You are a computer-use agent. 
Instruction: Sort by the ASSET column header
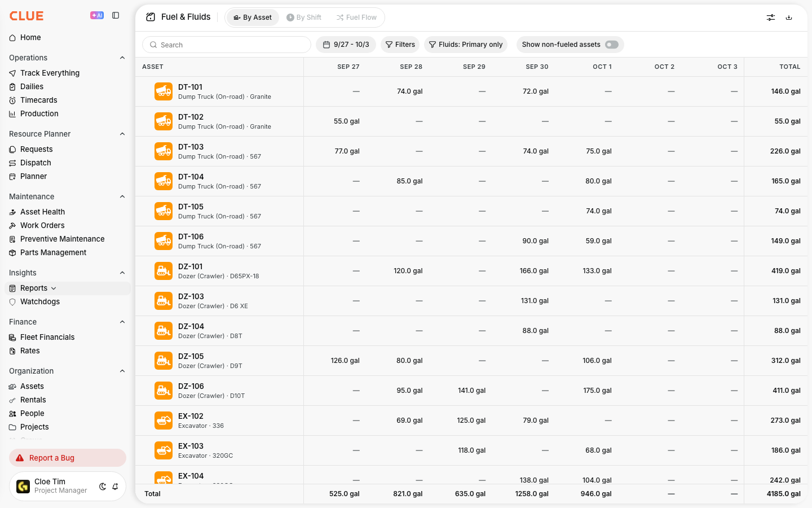(x=153, y=67)
